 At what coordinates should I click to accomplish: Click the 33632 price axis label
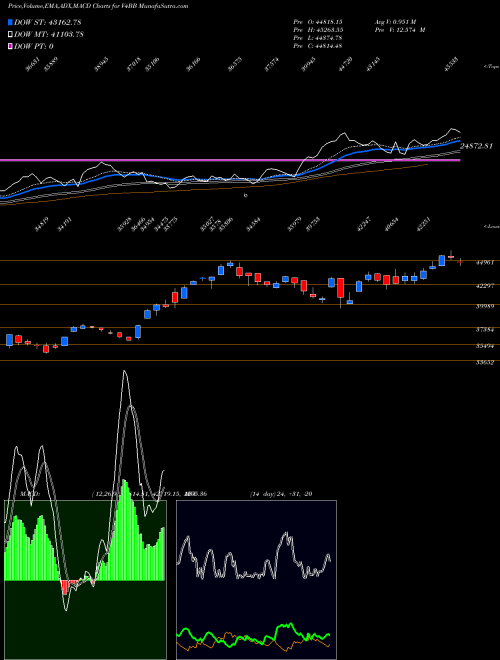coord(484,362)
